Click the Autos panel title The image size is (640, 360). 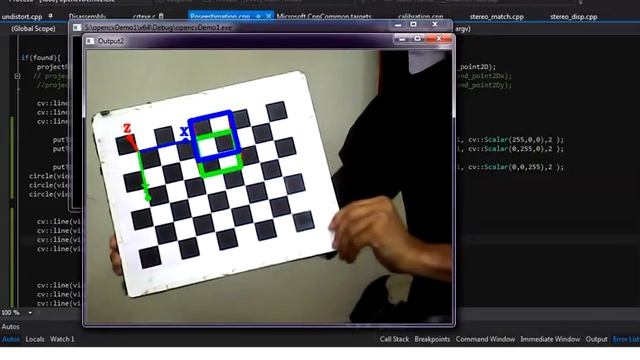(x=10, y=327)
